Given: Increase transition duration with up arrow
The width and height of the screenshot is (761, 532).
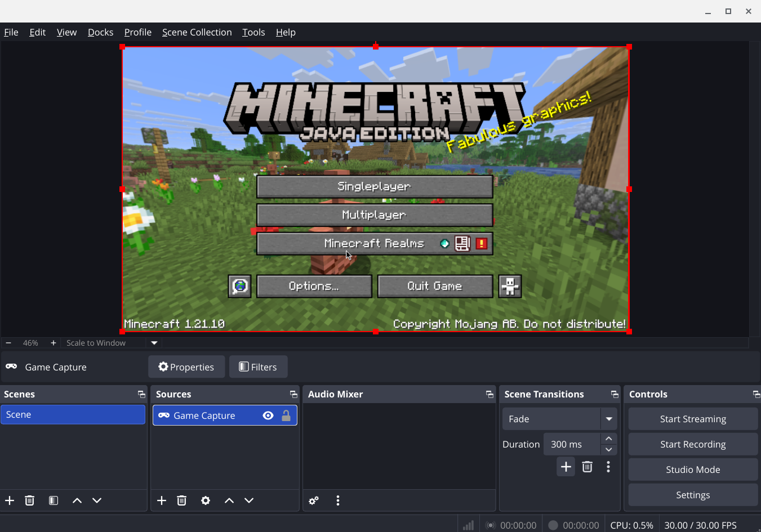Looking at the screenshot, I should [x=609, y=439].
